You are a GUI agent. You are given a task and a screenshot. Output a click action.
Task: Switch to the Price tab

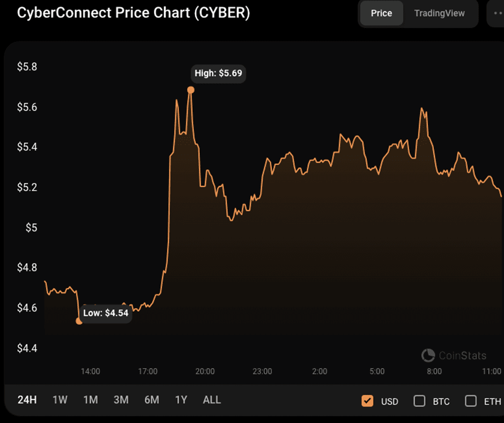(x=381, y=13)
